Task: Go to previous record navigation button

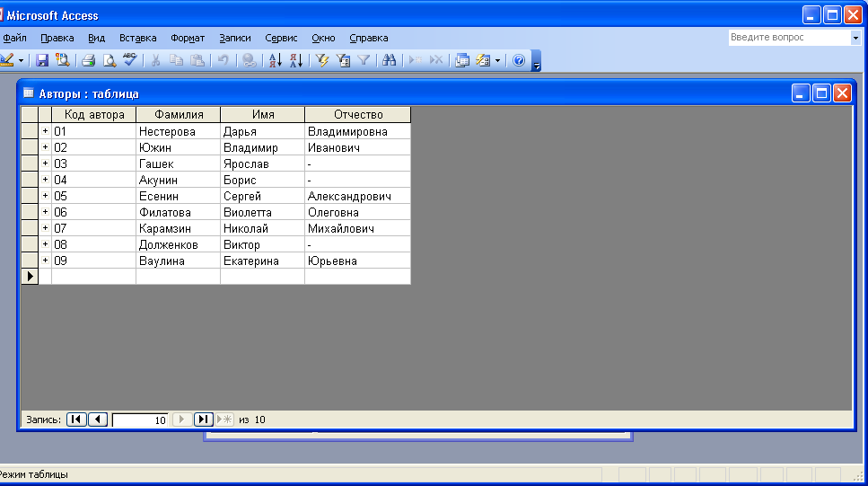Action: [98, 420]
